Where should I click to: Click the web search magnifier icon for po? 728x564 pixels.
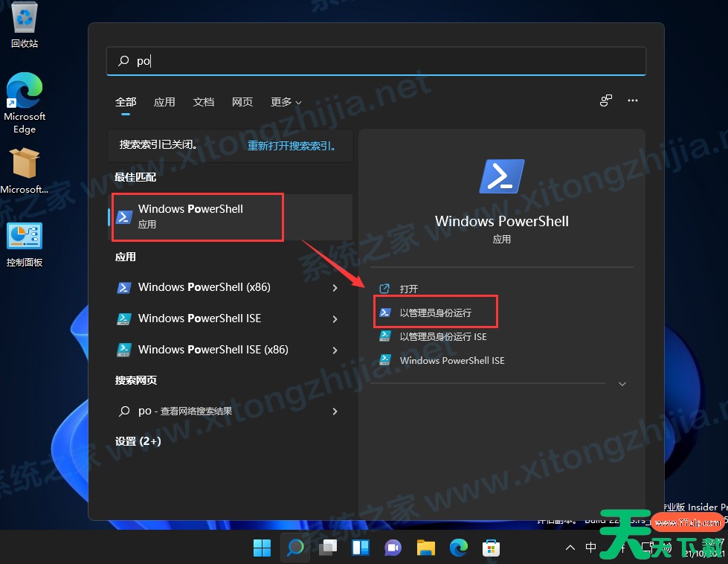[x=124, y=411]
